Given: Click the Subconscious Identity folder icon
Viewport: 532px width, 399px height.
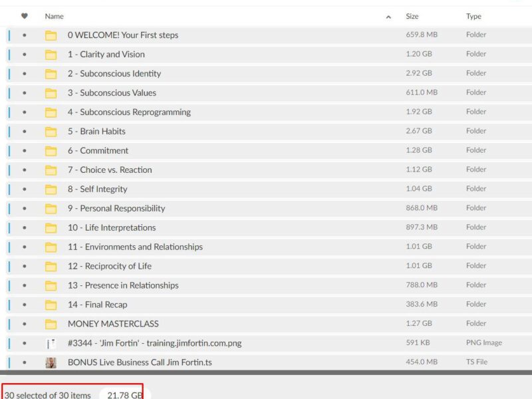Looking at the screenshot, I should 51,74.
